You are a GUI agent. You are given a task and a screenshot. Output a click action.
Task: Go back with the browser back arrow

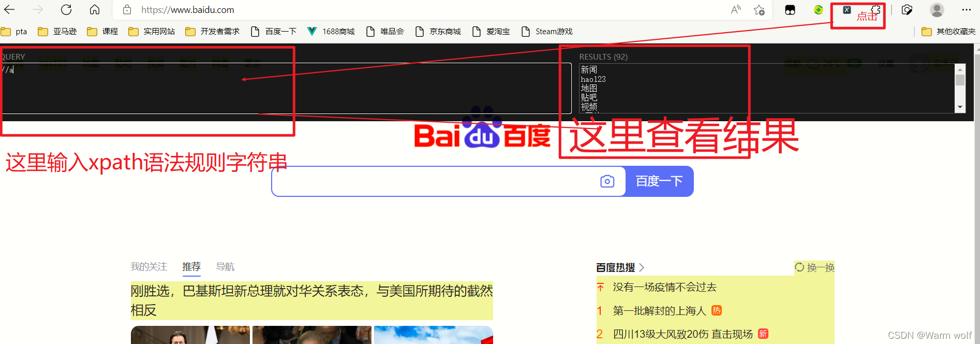9,10
